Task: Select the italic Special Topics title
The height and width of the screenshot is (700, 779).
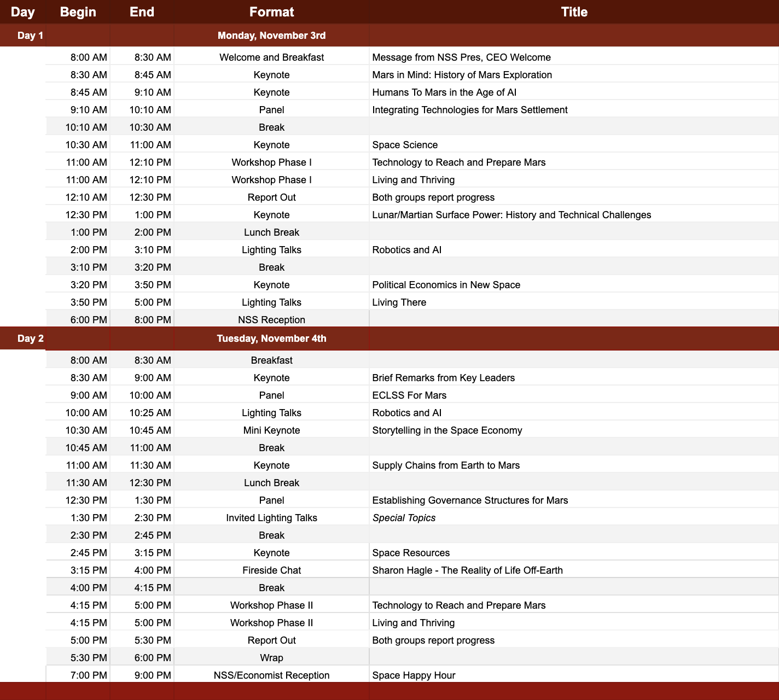Action: [x=404, y=518]
